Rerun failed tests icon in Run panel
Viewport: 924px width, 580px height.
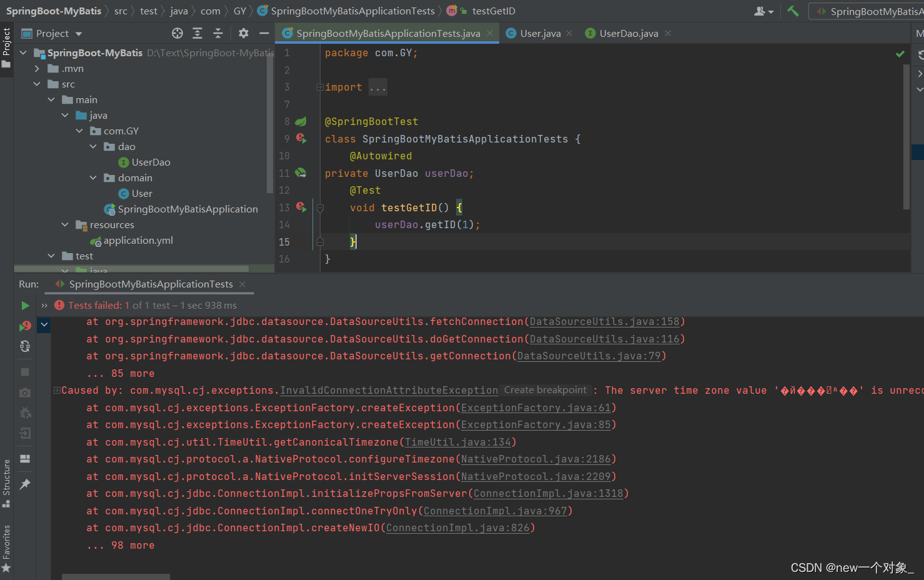25,326
